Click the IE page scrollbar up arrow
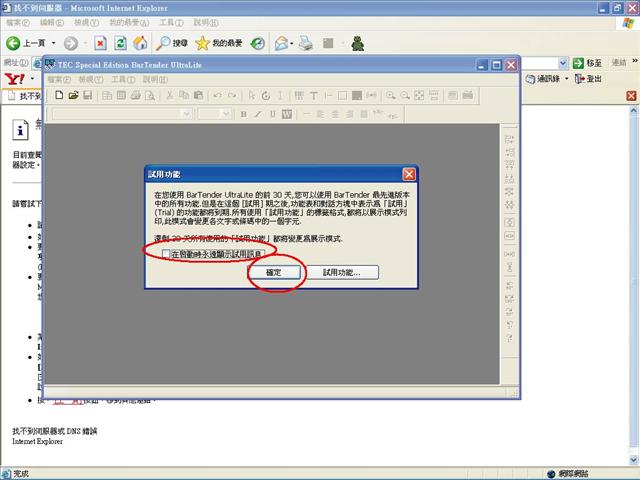The height and width of the screenshot is (480, 640). [633, 110]
